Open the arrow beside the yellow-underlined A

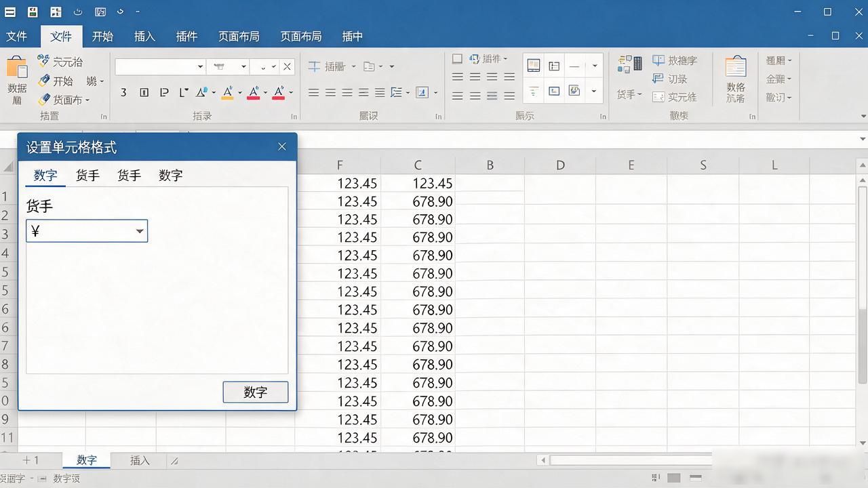[x=239, y=92]
